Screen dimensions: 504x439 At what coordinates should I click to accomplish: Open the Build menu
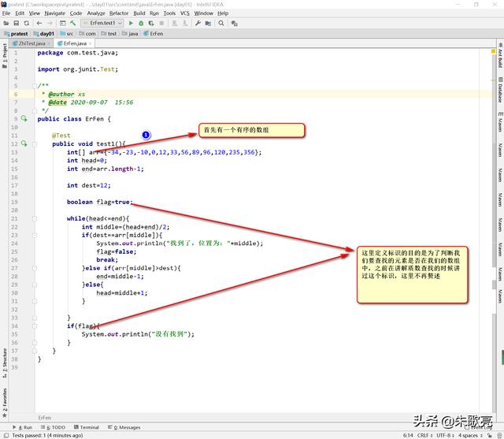click(139, 13)
